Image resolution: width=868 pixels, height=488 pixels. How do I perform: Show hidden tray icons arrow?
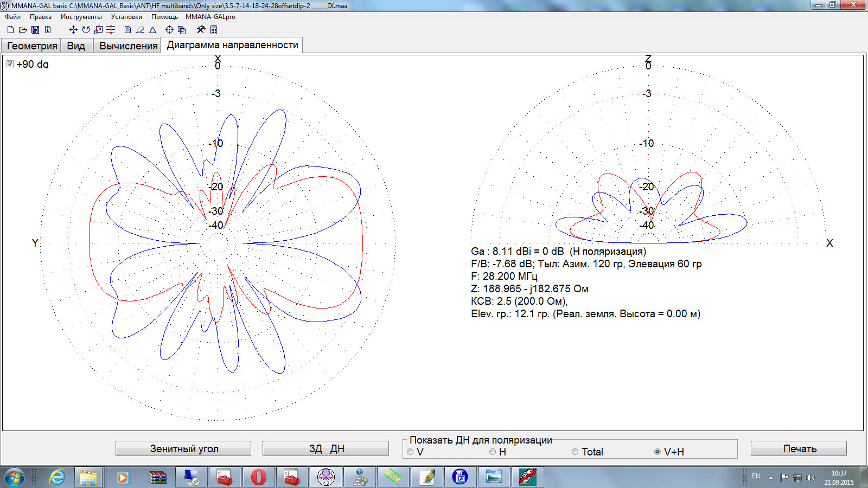(771, 478)
